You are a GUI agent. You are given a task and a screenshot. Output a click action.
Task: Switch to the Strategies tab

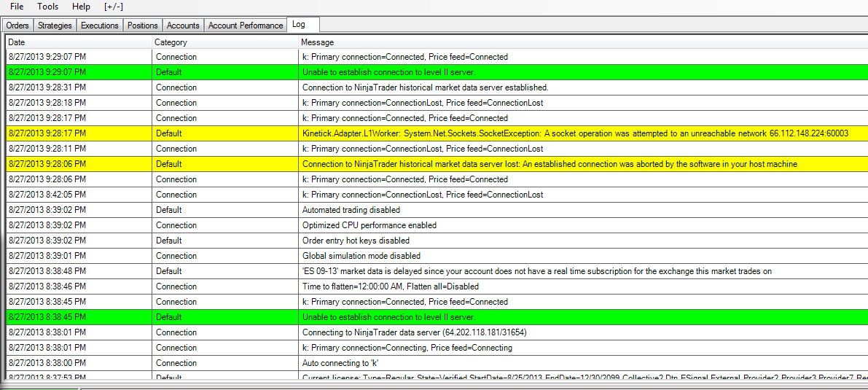point(55,26)
